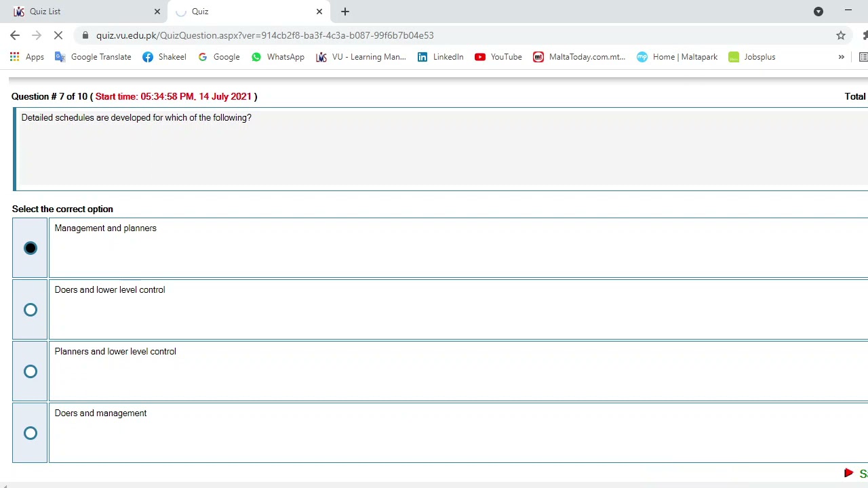Image resolution: width=868 pixels, height=488 pixels.
Task: Open the Google Translate bookmark
Action: click(93, 57)
